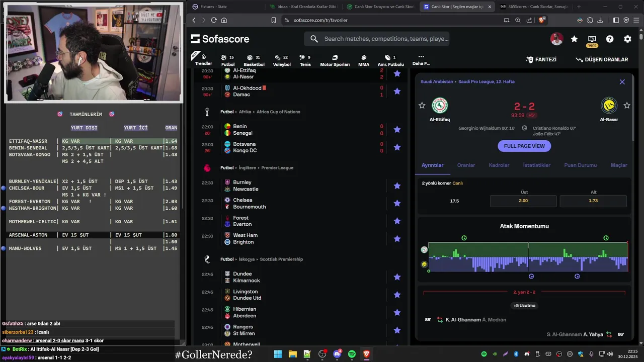Open the FANTEZİ section

(541, 59)
